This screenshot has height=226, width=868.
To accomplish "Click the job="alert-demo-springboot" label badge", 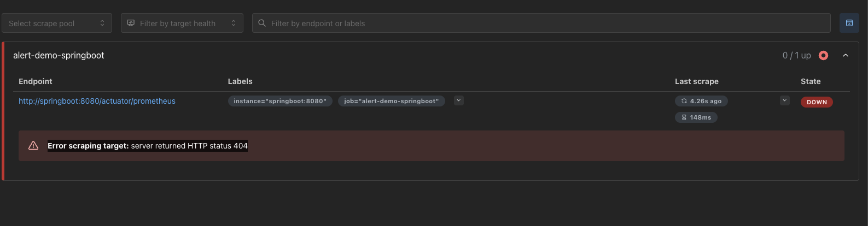I will click(391, 101).
